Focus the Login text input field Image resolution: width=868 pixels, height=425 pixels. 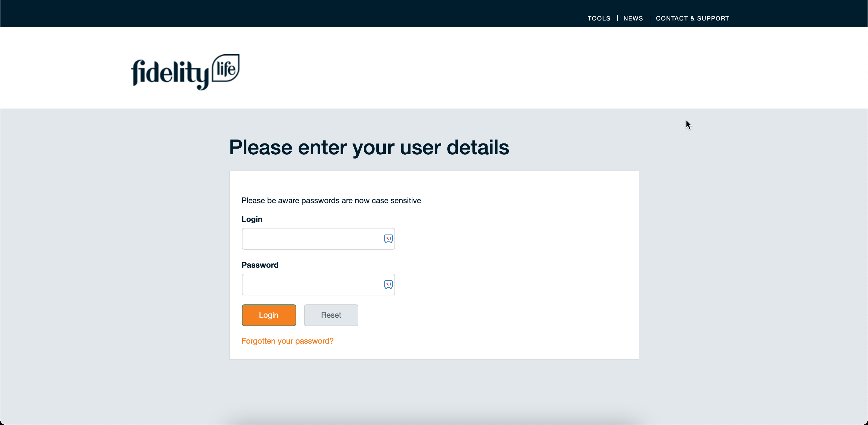pyautogui.click(x=312, y=239)
